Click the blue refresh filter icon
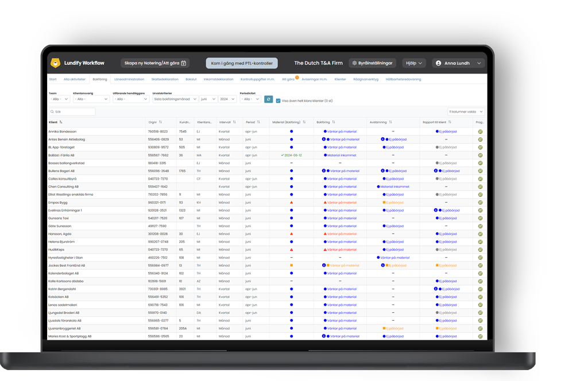Screen dimensions: 588x381 click(x=268, y=99)
